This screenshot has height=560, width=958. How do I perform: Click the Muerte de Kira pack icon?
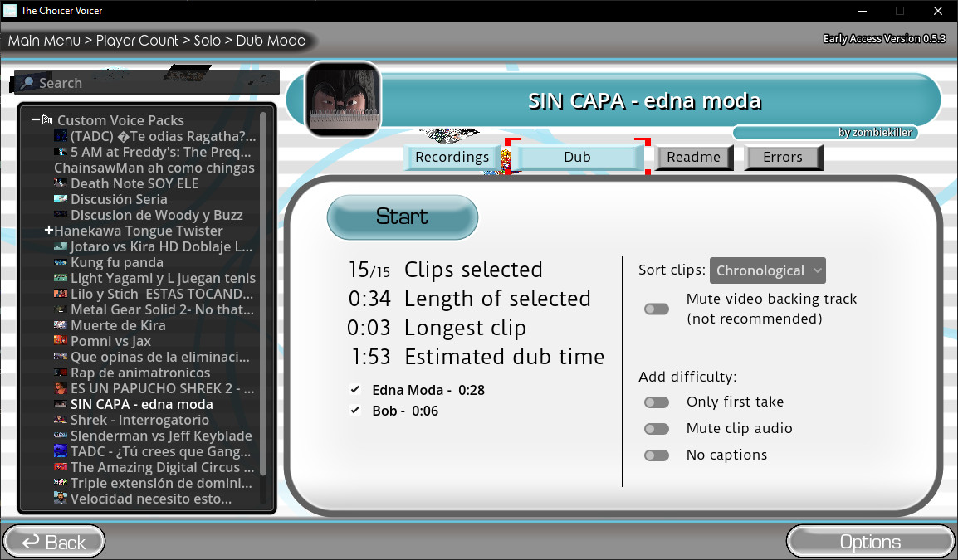click(x=61, y=325)
